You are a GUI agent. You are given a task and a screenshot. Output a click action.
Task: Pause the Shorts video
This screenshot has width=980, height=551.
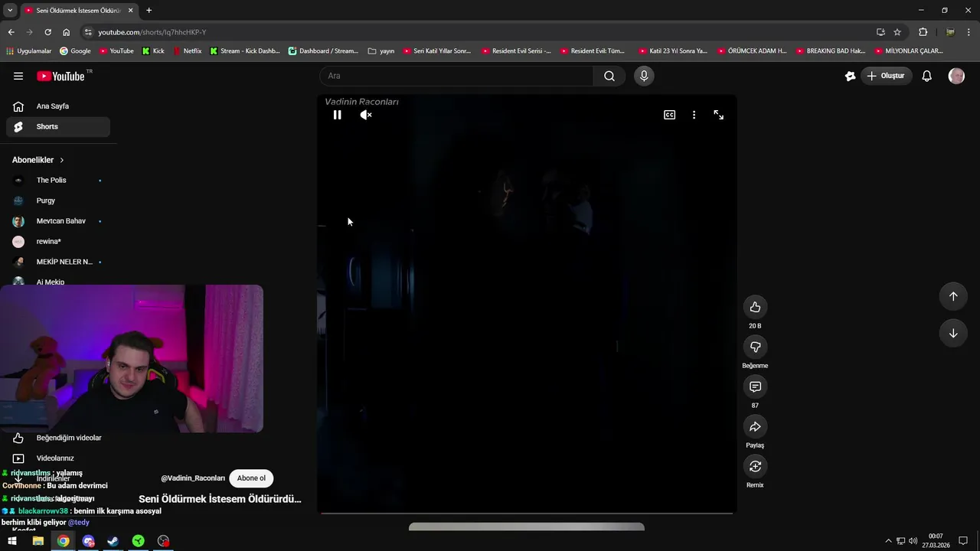[x=337, y=115]
